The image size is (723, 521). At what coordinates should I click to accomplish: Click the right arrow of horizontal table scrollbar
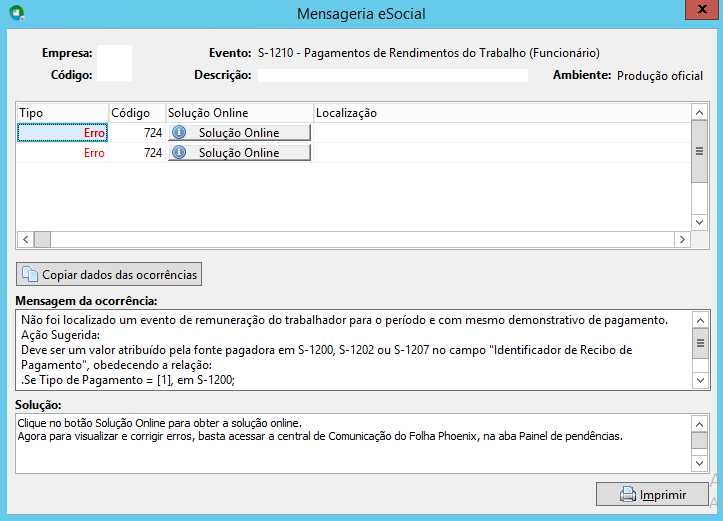[682, 239]
